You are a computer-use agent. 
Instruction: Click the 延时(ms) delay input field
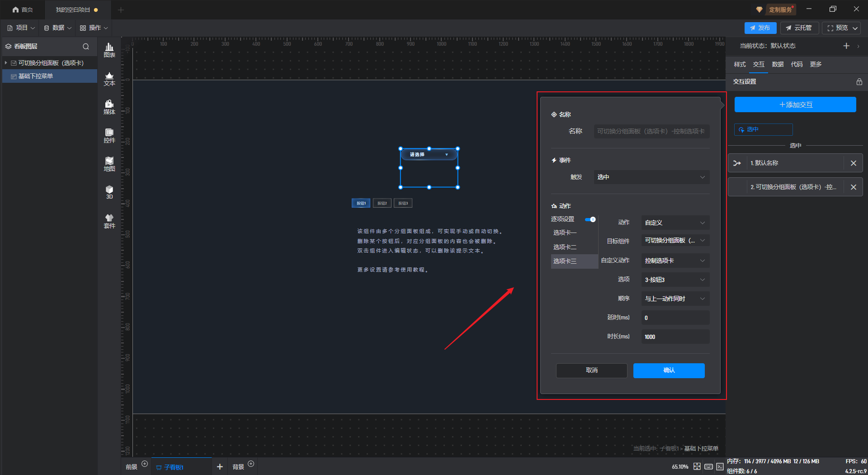(675, 318)
